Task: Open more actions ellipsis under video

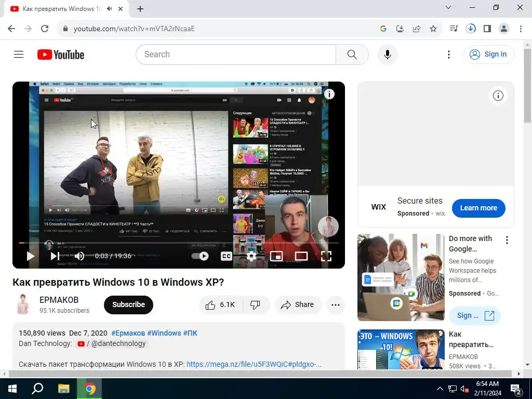Action: pos(336,304)
